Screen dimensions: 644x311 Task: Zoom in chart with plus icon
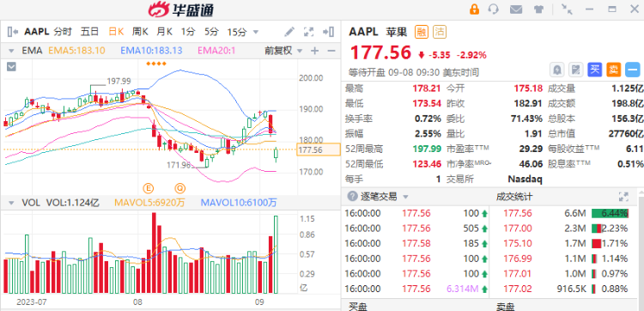pos(314,51)
